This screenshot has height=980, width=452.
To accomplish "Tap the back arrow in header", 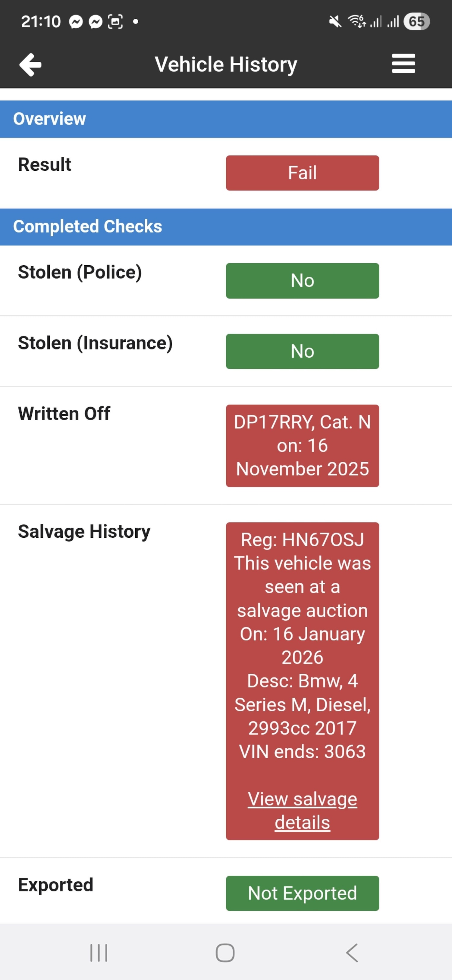I will [30, 65].
